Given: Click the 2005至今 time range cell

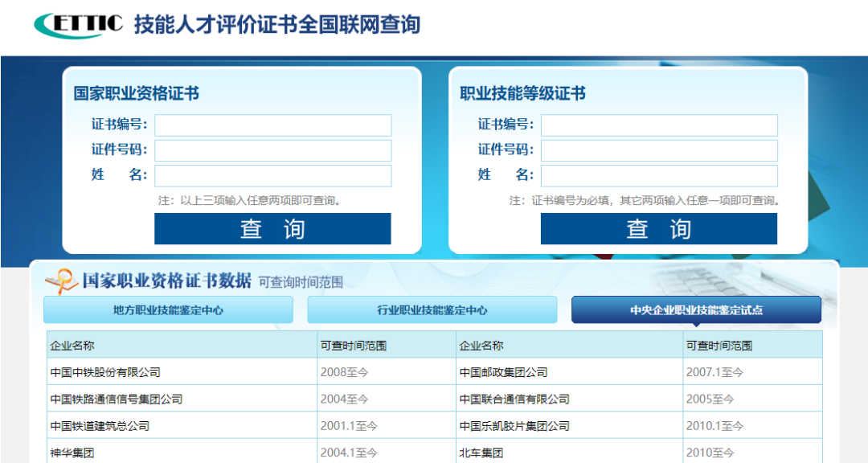Looking at the screenshot, I should point(753,399).
